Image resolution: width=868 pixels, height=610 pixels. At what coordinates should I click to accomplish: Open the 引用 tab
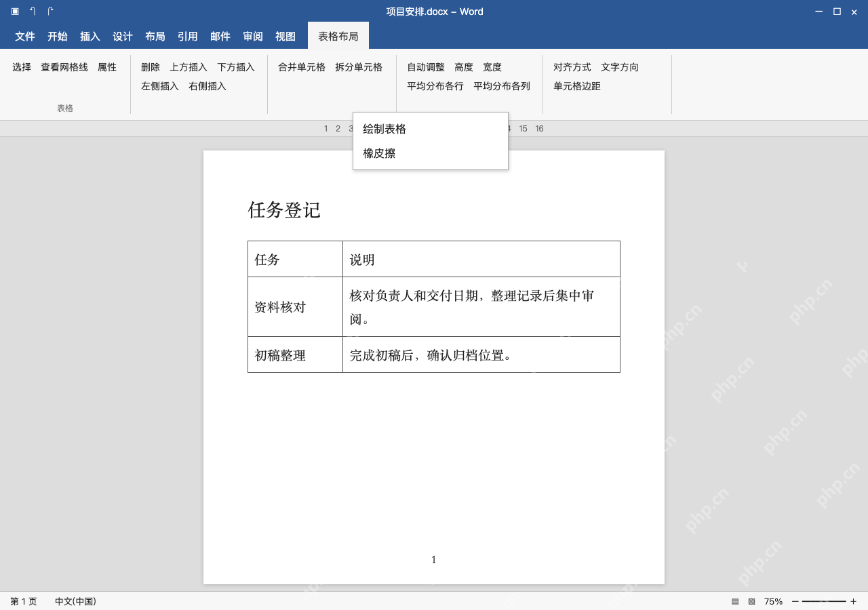(x=188, y=36)
